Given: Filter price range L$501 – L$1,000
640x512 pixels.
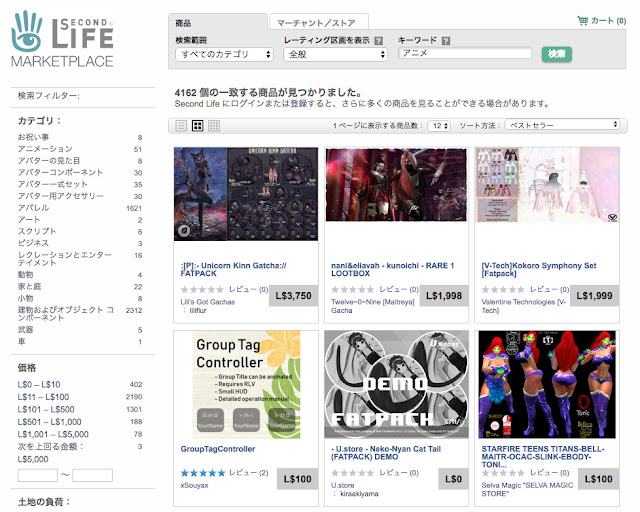Looking at the screenshot, I should coord(49,422).
